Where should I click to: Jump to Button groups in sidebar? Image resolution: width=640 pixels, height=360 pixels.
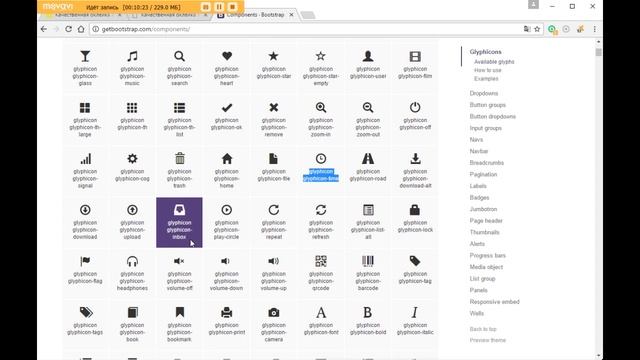point(487,105)
